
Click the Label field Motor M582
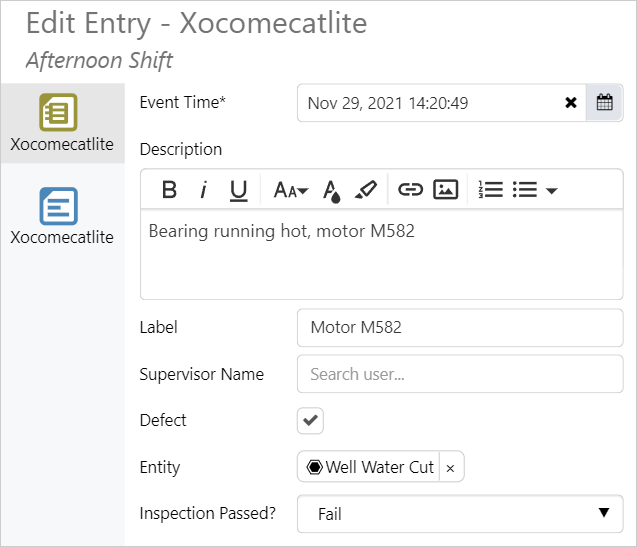pyautogui.click(x=460, y=327)
